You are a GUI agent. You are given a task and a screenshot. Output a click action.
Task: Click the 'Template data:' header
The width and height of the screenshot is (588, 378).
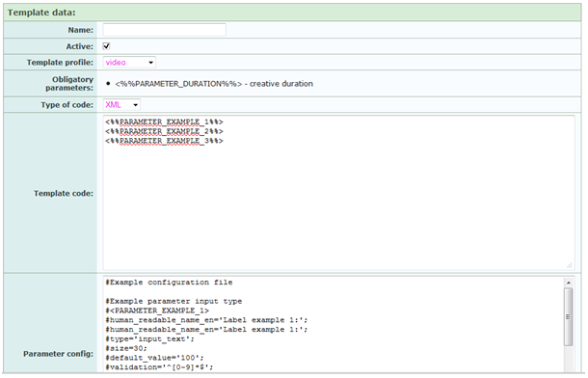click(x=41, y=13)
